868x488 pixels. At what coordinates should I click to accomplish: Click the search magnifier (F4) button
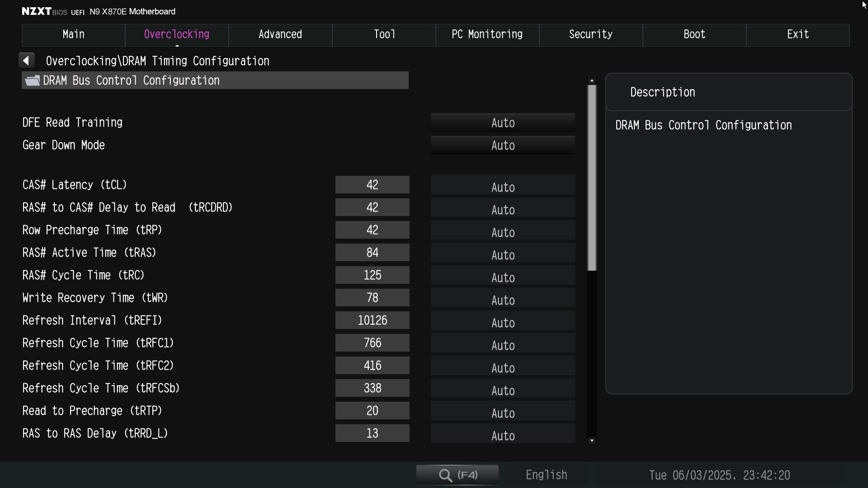(457, 475)
